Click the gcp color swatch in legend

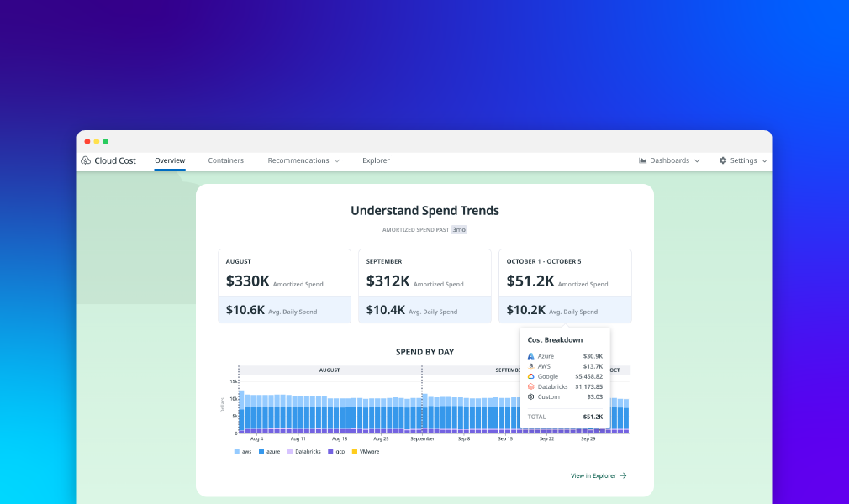click(x=330, y=452)
